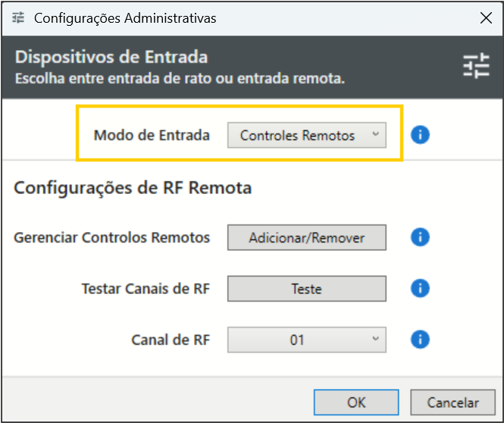Screen dimensions: 504x423
Task: Confirm settings with the OK button
Action: pos(356,403)
